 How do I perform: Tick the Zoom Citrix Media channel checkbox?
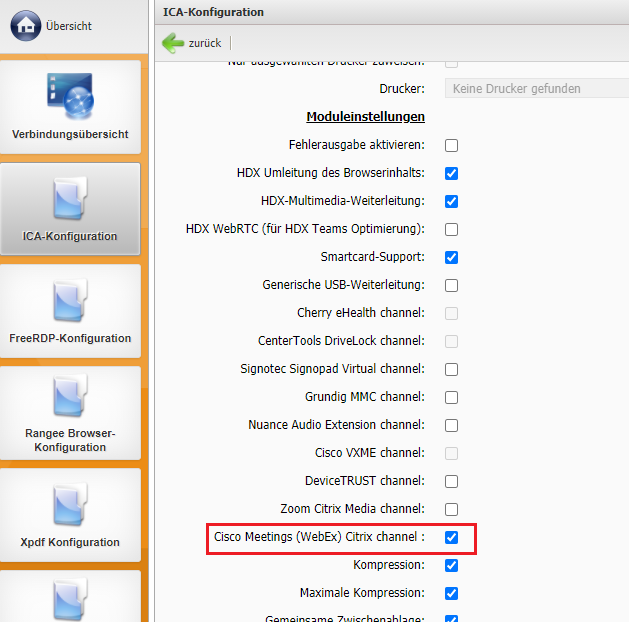pyautogui.click(x=451, y=509)
